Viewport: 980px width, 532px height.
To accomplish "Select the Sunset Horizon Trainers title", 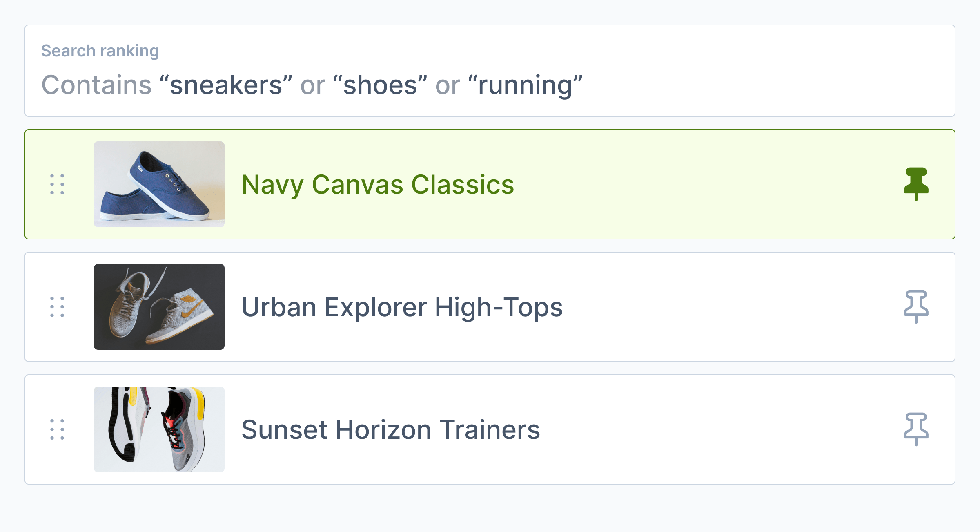I will (x=391, y=430).
